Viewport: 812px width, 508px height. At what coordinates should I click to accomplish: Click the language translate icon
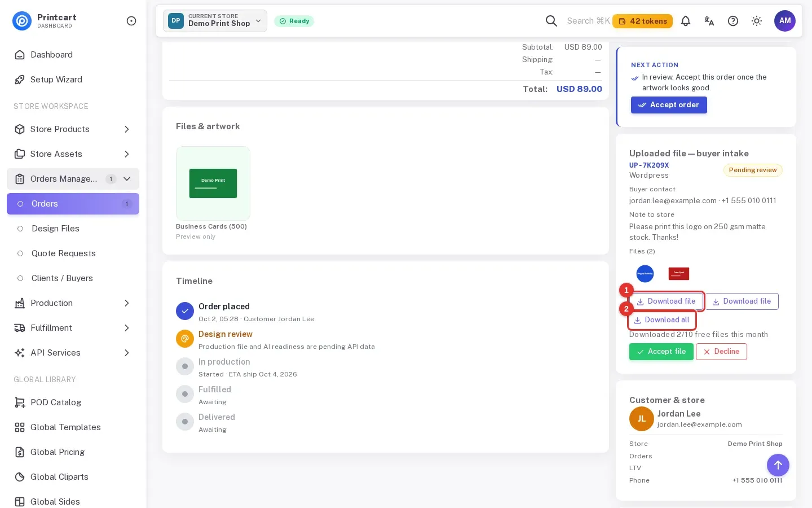click(x=709, y=21)
